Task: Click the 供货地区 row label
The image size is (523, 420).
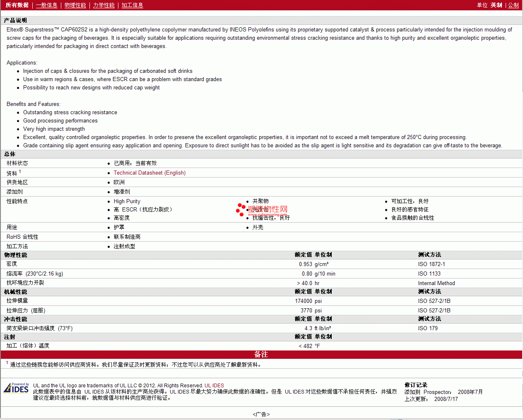Action: (17, 182)
